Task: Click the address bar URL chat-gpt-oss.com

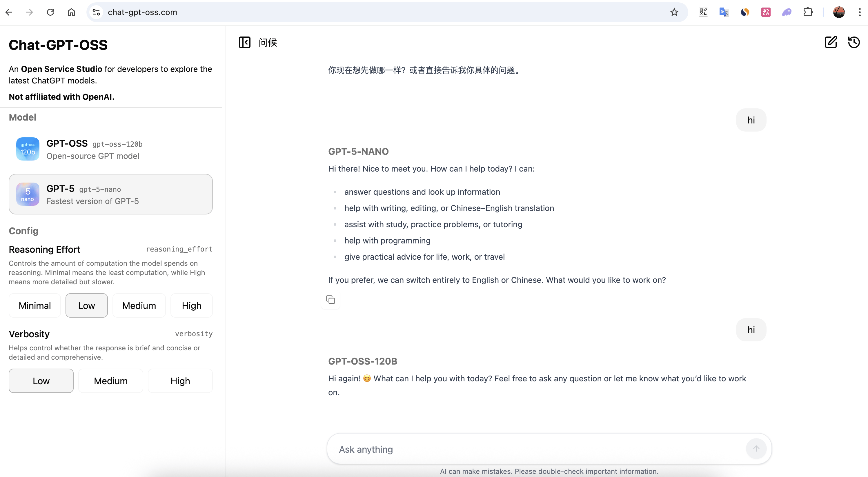Action: pos(142,12)
